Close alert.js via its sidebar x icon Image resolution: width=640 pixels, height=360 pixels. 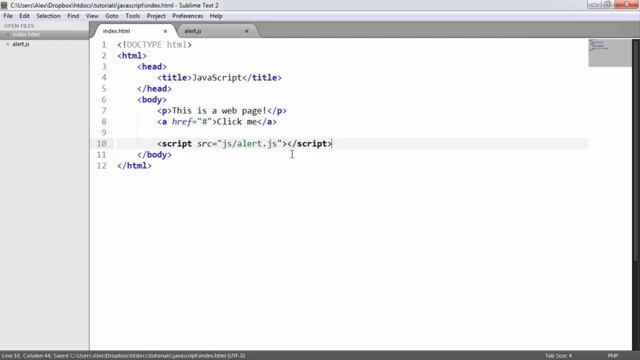(7, 44)
